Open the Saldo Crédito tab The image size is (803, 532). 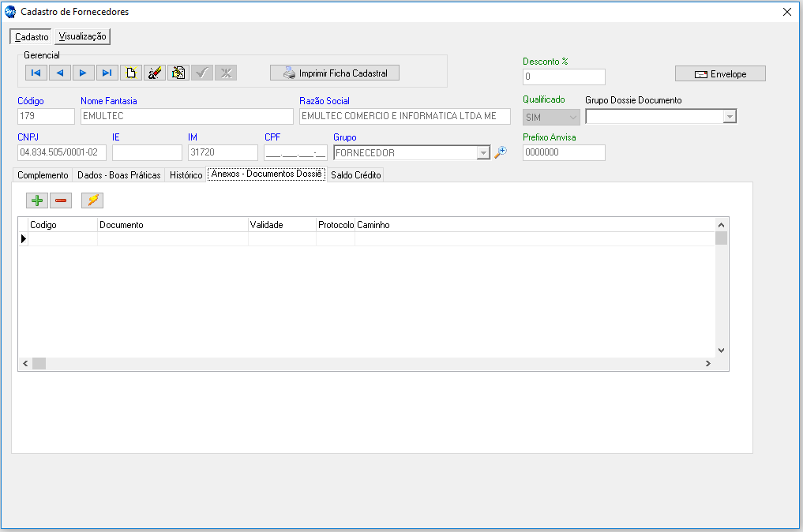click(x=356, y=175)
